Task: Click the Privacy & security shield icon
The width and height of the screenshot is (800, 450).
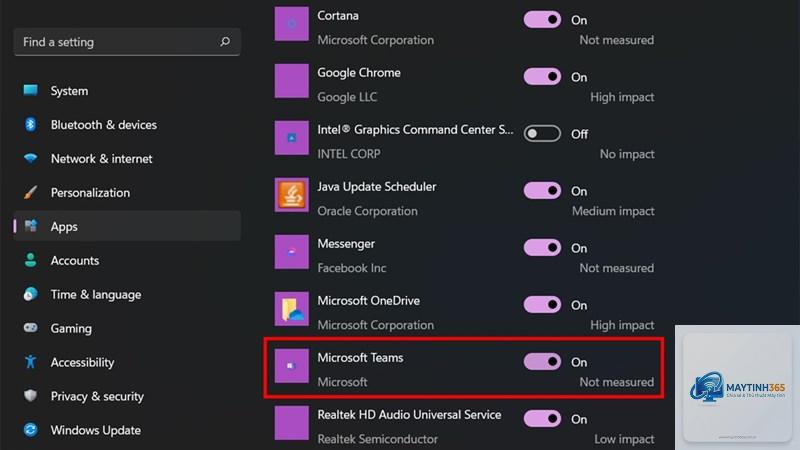Action: pyautogui.click(x=31, y=395)
